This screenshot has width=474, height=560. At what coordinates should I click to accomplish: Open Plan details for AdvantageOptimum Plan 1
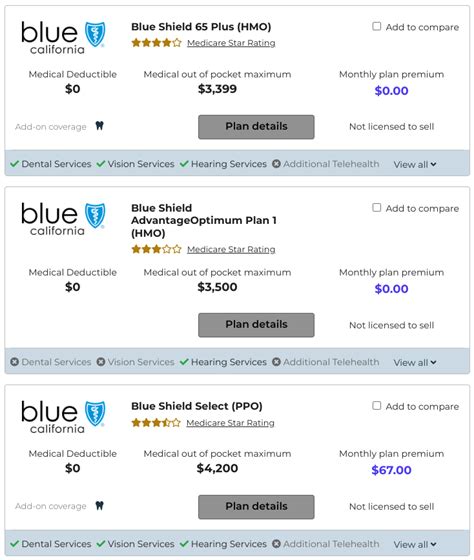256,325
